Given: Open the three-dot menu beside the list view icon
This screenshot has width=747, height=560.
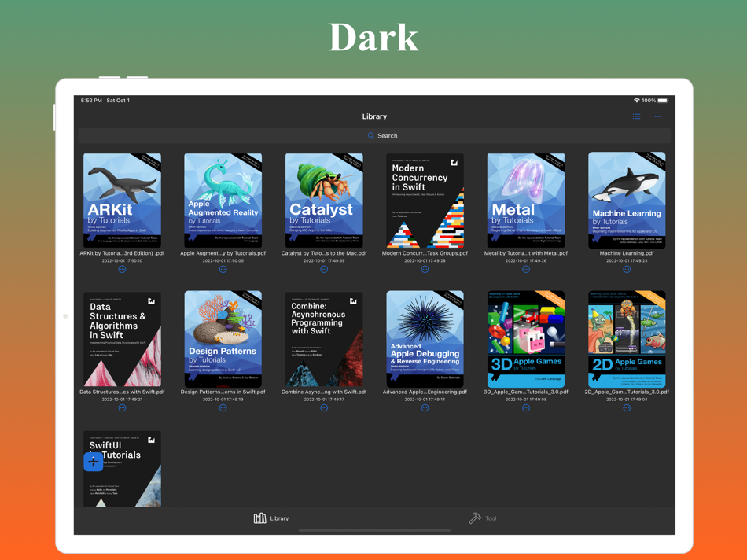Looking at the screenshot, I should 657,116.
